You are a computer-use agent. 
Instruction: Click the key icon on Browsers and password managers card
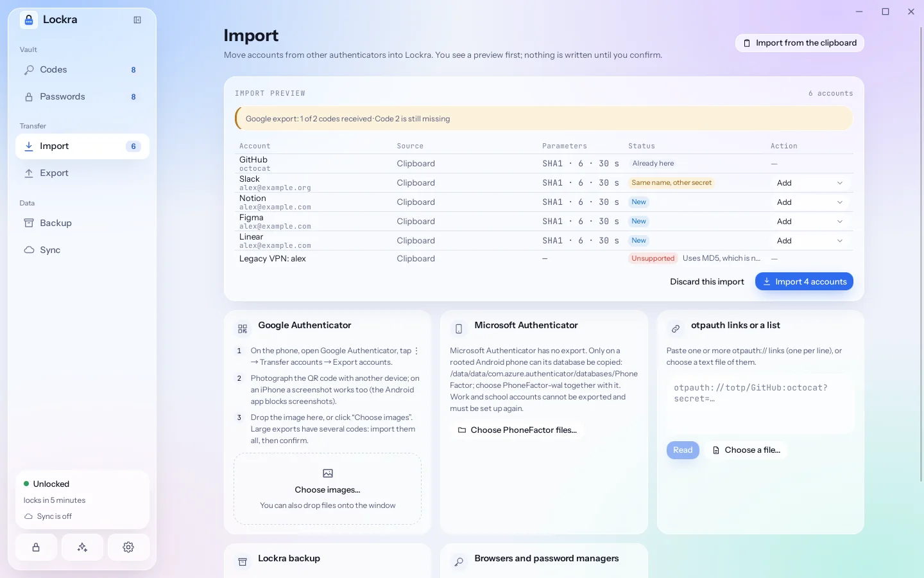[459, 562]
